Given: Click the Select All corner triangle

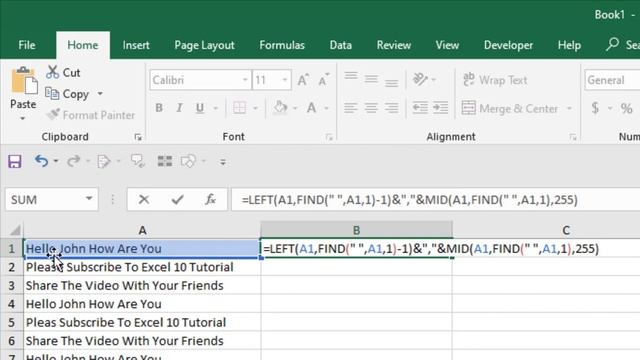Looking at the screenshot, I should [15, 230].
